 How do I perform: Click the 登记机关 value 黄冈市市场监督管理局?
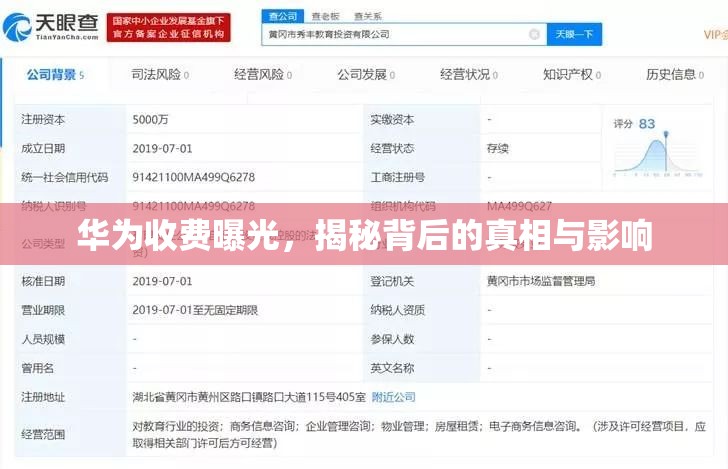[x=541, y=281]
